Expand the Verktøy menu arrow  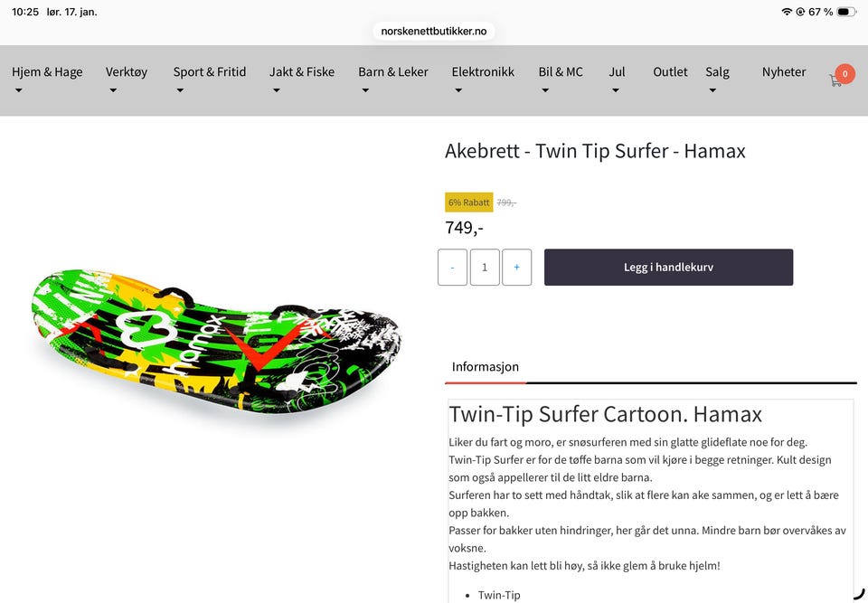113,90
